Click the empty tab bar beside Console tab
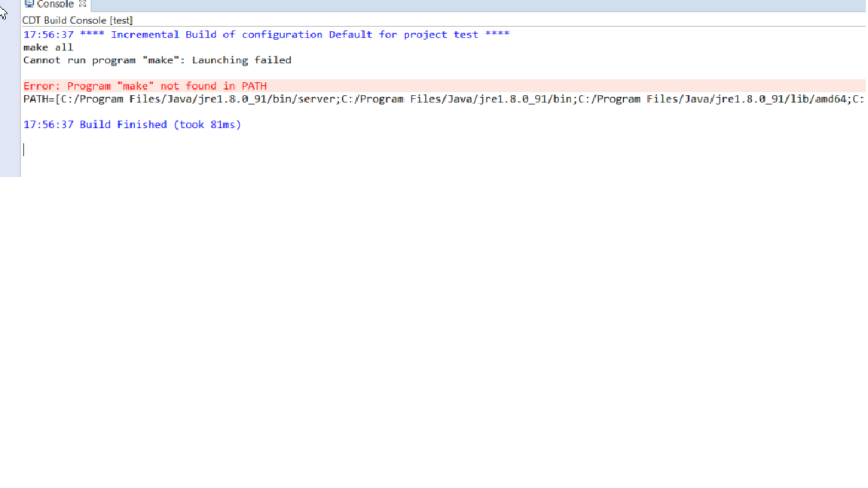Viewport: 868px width, 488px height. [x=452, y=5]
